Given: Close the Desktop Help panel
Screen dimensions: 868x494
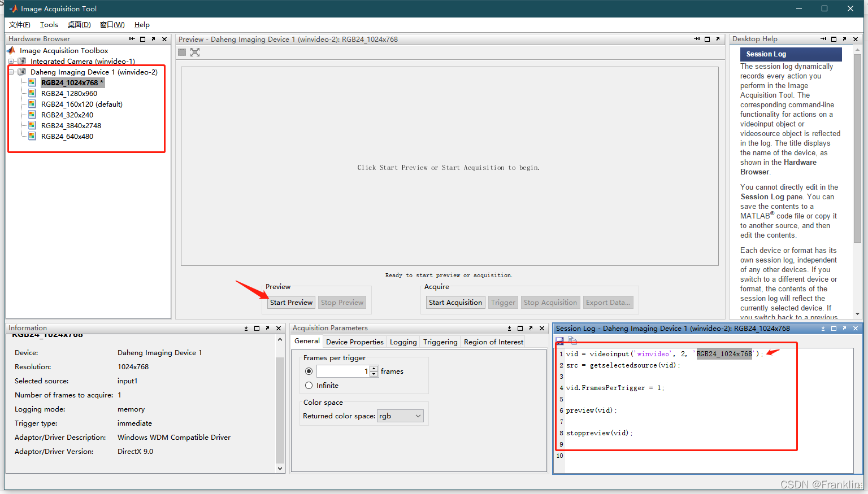Looking at the screenshot, I should click(x=856, y=39).
